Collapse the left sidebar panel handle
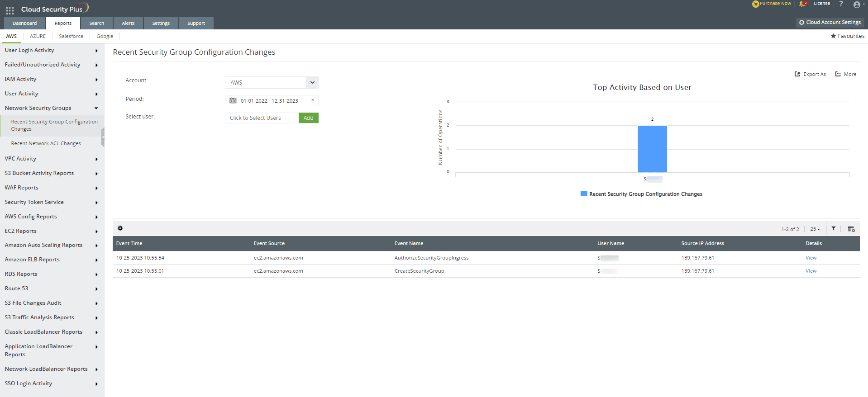Screen dimensions: 868x397 (x=103, y=137)
